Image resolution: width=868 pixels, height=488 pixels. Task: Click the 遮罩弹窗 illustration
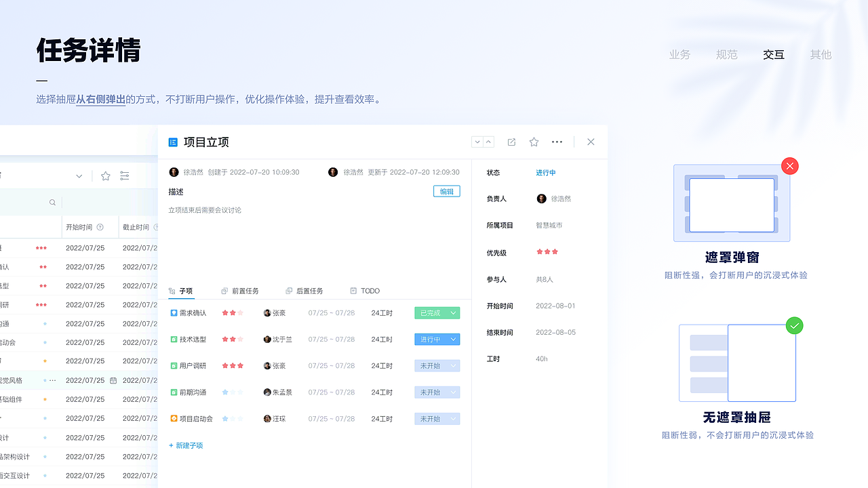pyautogui.click(x=732, y=203)
